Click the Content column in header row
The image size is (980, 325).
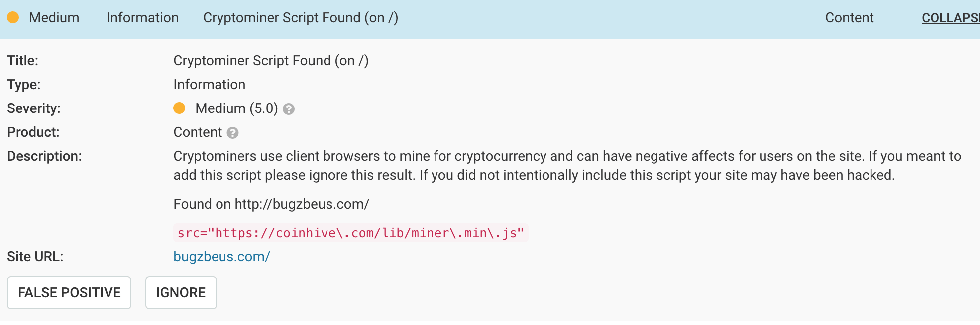[849, 18]
